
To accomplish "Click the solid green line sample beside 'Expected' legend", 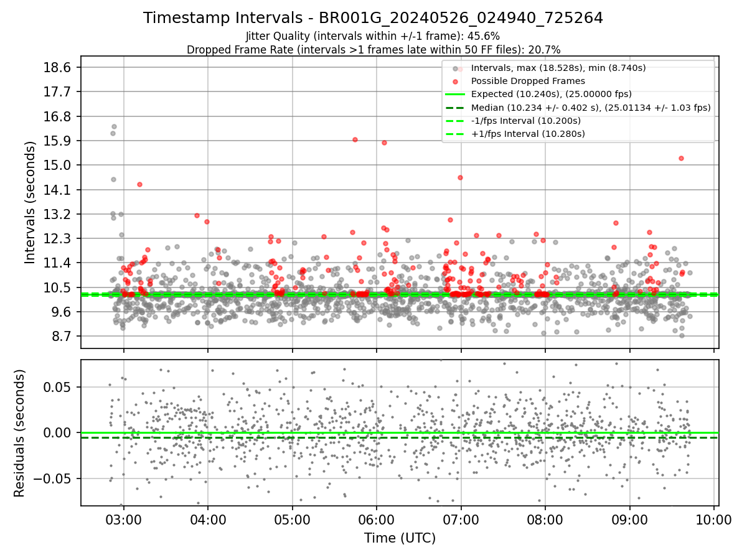I will 456,95.
